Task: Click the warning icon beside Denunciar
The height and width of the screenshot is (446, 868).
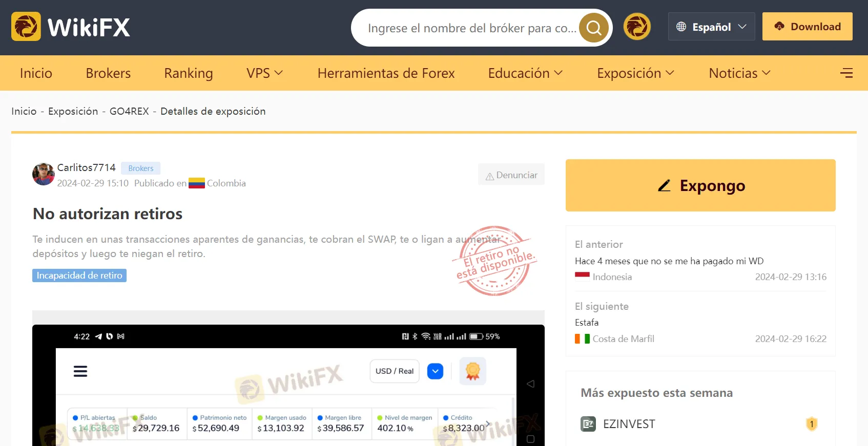Action: 490,176
